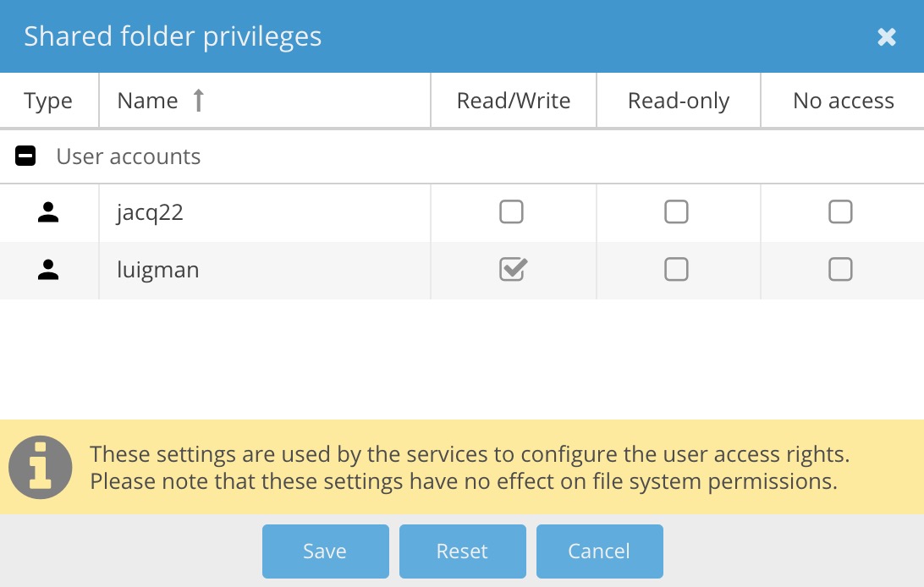Viewport: 924px width, 587px height.
Task: Sort by the Name column header
Action: (x=265, y=100)
